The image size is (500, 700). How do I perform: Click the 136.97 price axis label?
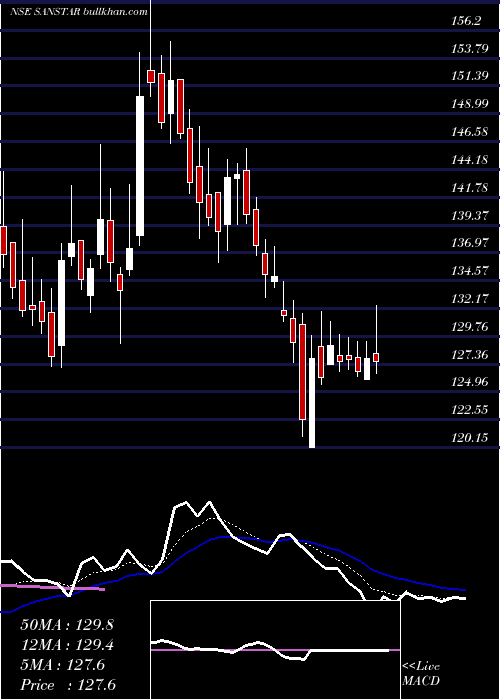coord(470,243)
